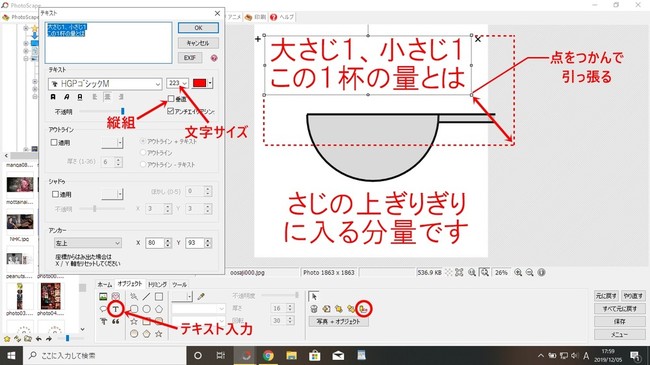650x365 pixels.
Task: Open Chrome from the taskbar
Action: point(268,355)
